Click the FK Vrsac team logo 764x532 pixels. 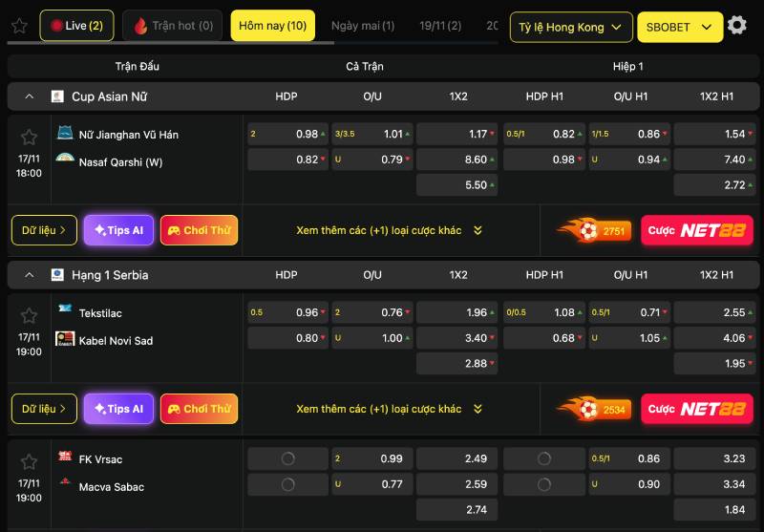(x=65, y=457)
